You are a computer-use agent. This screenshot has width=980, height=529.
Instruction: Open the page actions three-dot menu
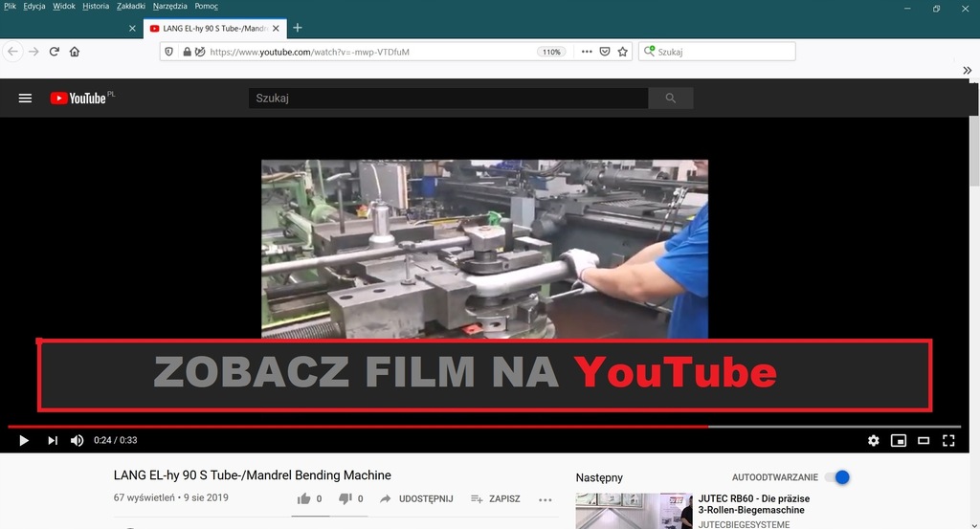[587, 52]
